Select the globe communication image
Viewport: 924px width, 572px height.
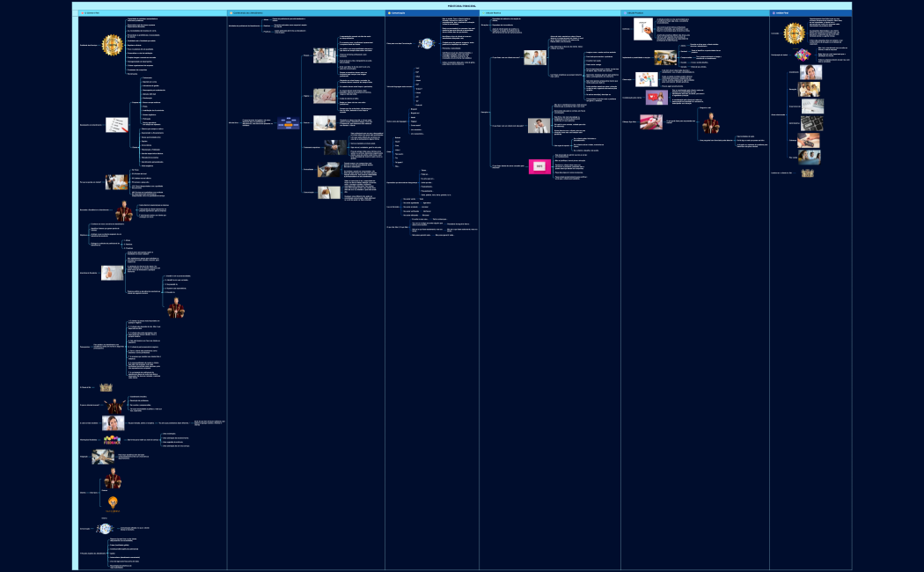point(427,44)
